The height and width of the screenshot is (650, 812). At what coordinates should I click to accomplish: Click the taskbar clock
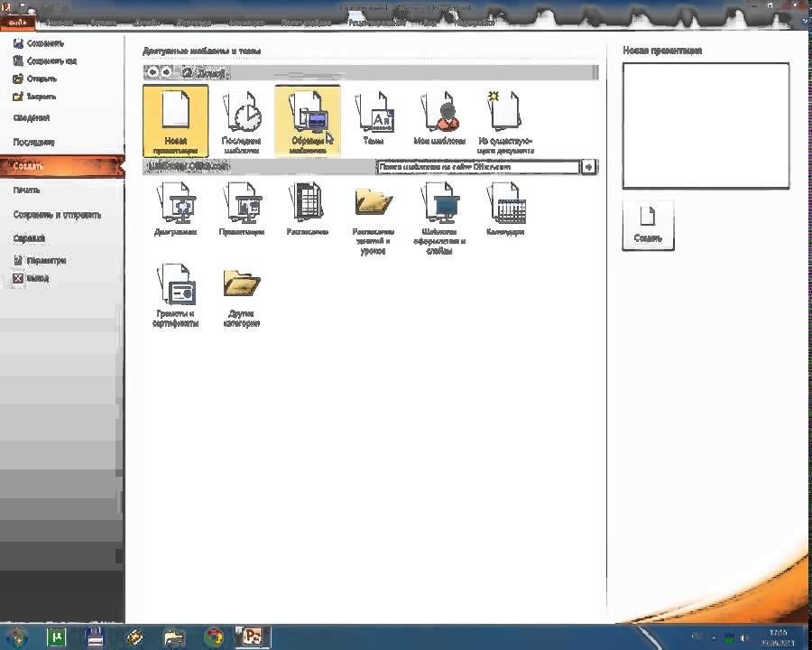click(x=778, y=637)
